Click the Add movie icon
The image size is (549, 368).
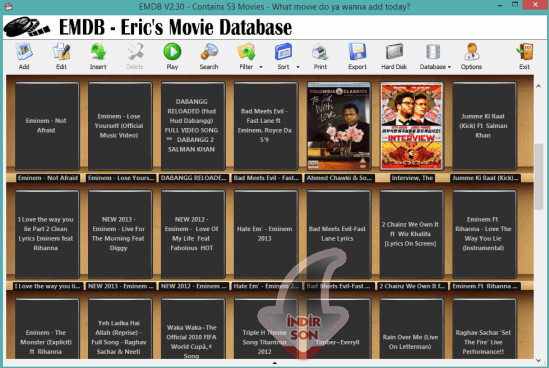pyautogui.click(x=24, y=52)
